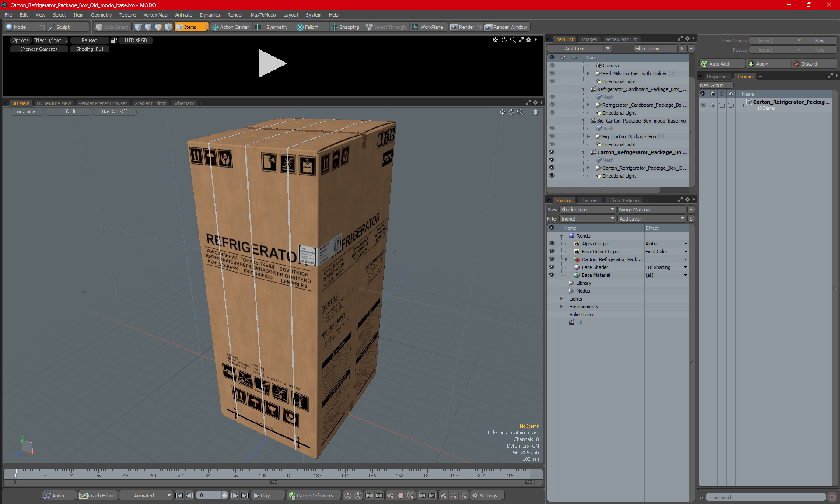Open WorkPlane options
Image resolution: width=840 pixels, height=504 pixels.
427,27
